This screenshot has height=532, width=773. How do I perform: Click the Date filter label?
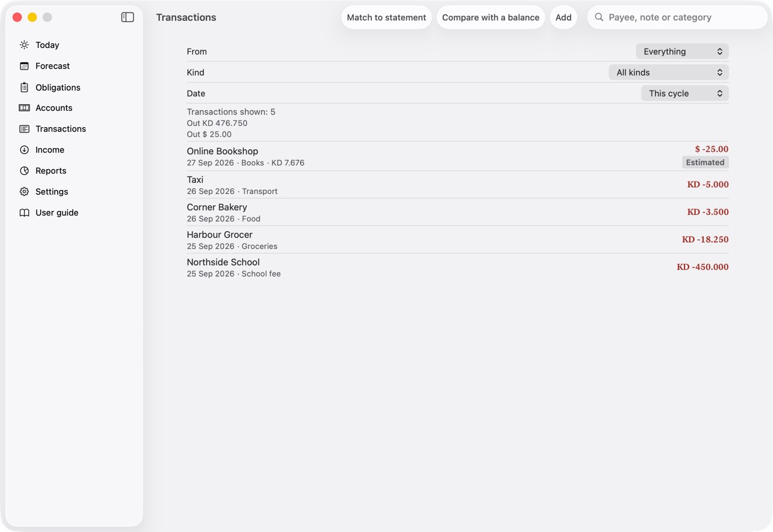tap(196, 94)
